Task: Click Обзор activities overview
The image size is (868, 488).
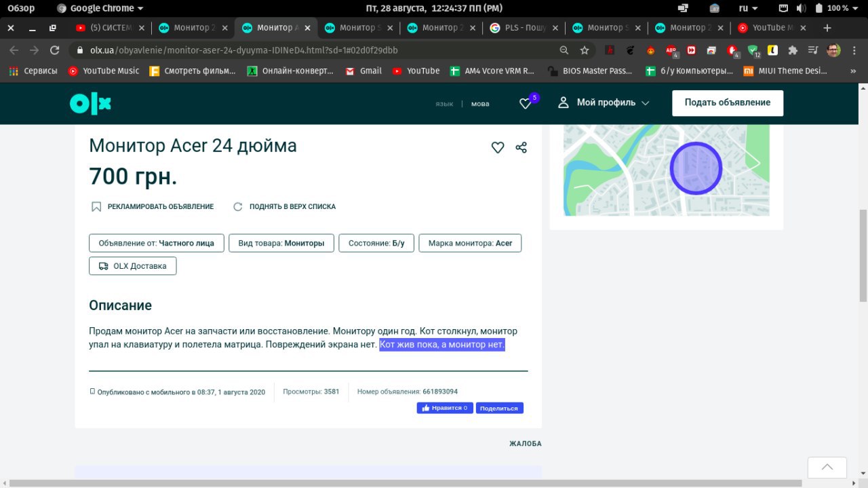Action: [21, 8]
